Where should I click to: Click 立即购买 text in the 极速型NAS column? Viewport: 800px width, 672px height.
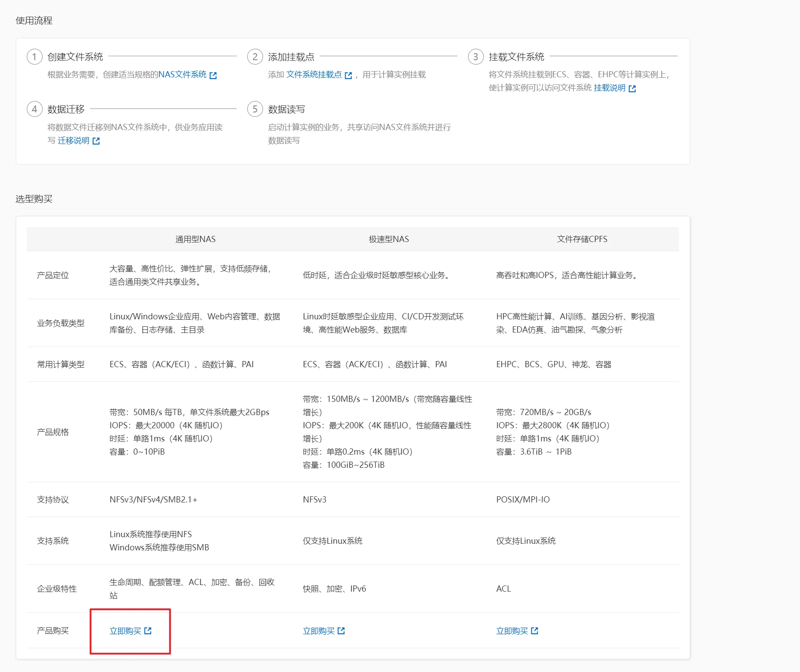(x=318, y=631)
